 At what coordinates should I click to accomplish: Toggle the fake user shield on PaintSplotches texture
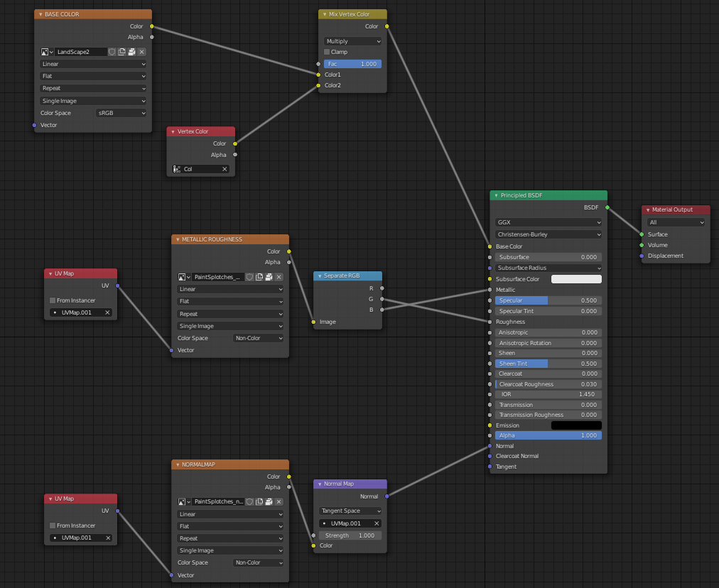click(x=249, y=277)
